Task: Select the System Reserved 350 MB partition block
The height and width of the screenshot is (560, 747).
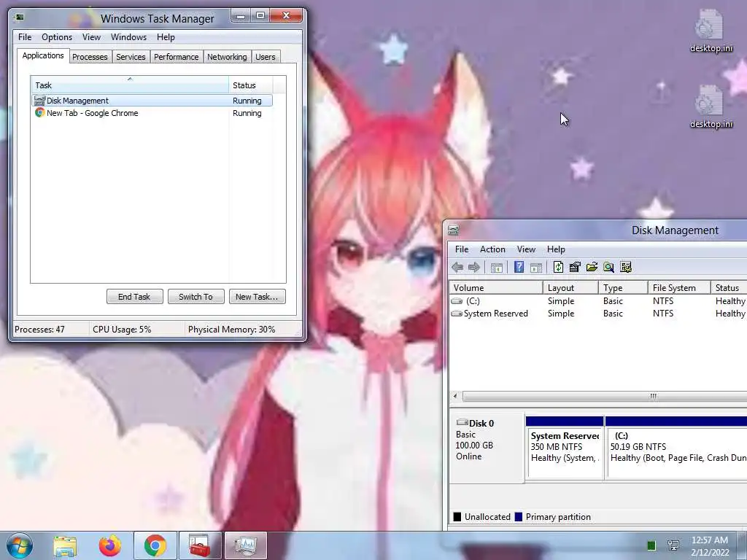Action: 565,448
